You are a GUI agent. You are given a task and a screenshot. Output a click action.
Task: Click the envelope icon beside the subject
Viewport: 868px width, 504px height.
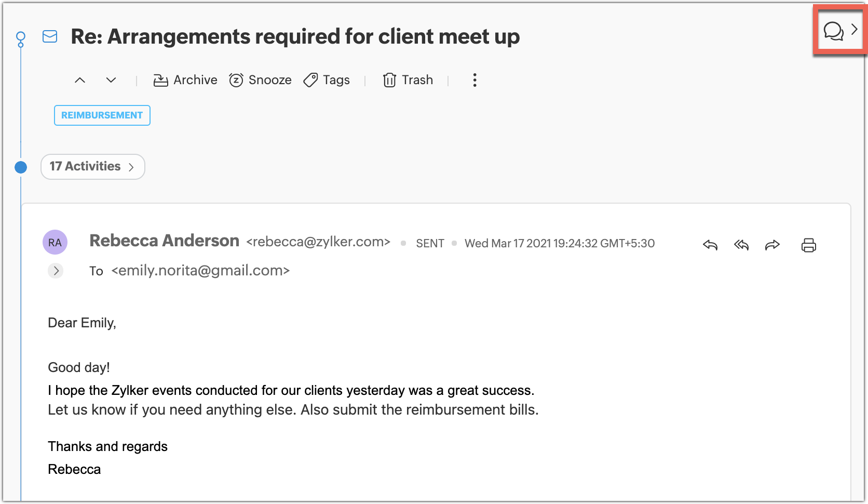[50, 36]
